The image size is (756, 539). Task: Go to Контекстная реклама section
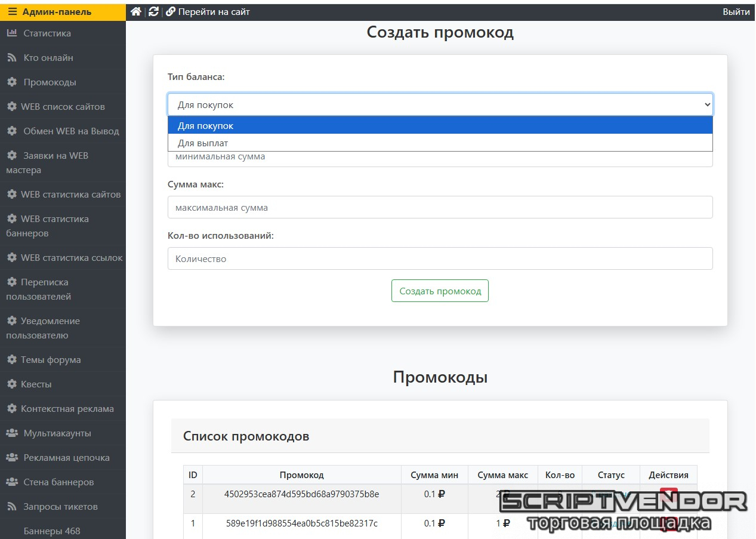[67, 409]
